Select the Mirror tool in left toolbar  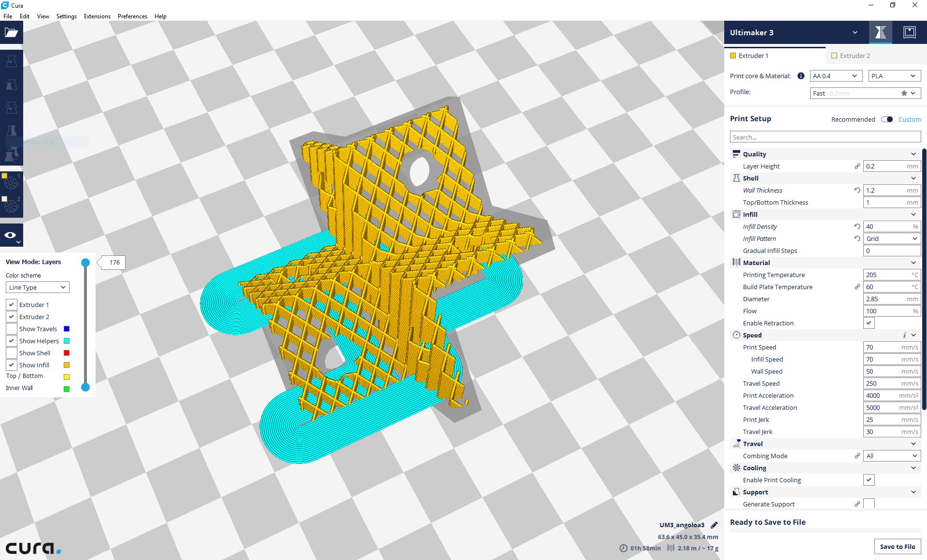[11, 131]
